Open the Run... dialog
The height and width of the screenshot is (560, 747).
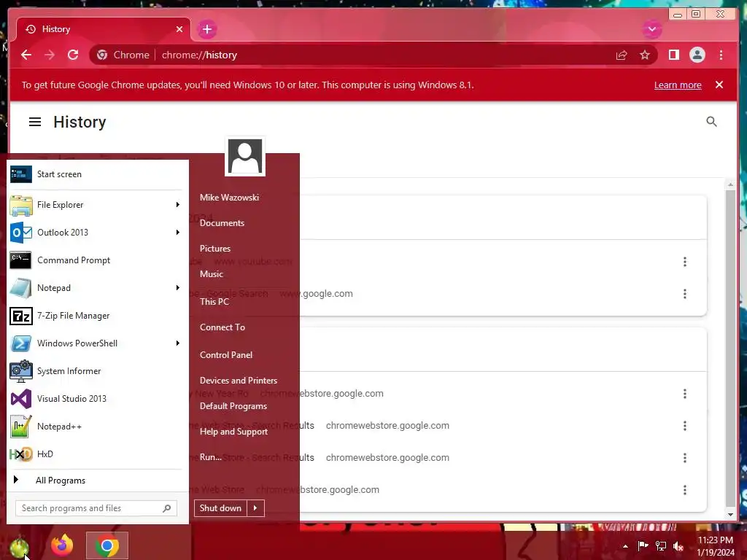point(210,457)
